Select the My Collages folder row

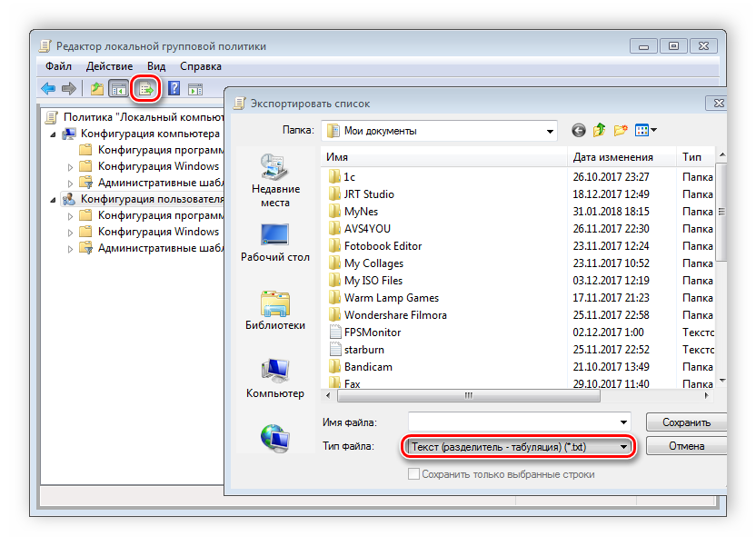tap(366, 263)
